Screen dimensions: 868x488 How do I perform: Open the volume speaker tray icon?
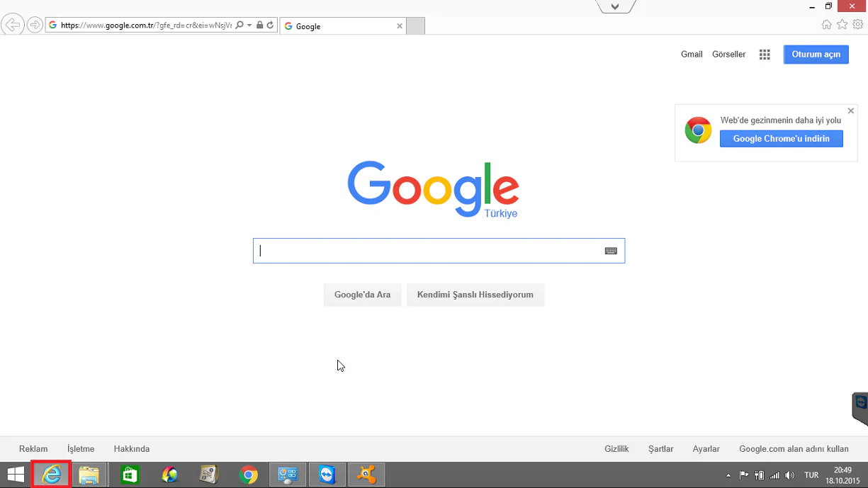790,475
